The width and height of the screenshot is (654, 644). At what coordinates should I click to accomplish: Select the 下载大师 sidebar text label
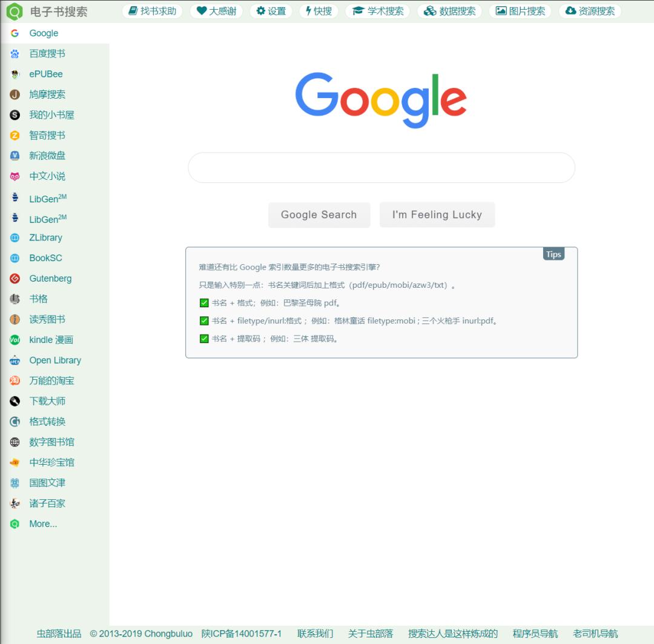(47, 401)
